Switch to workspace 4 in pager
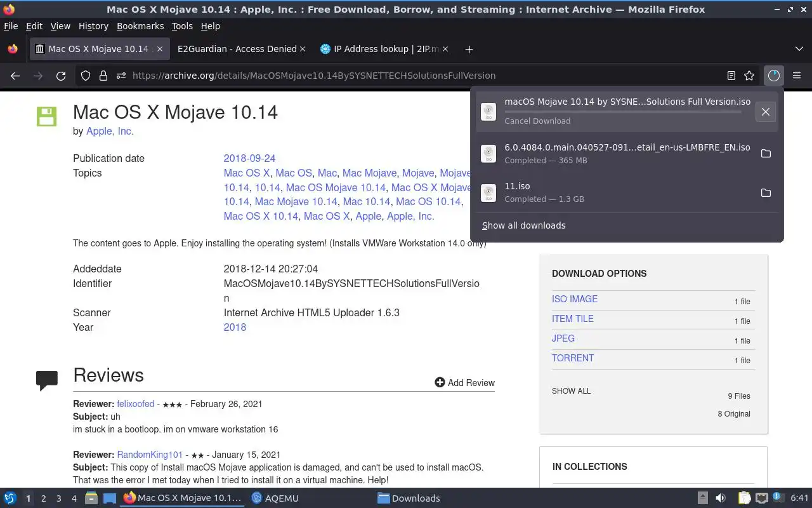 pos(74,498)
